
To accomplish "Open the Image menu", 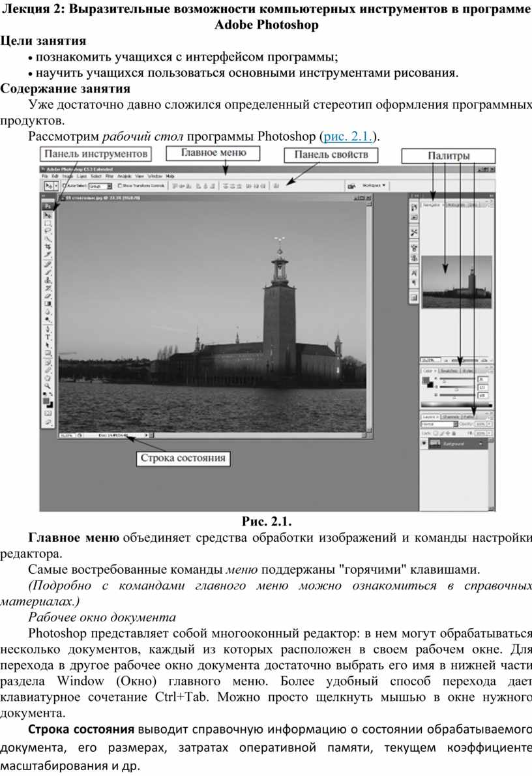I will [67, 175].
